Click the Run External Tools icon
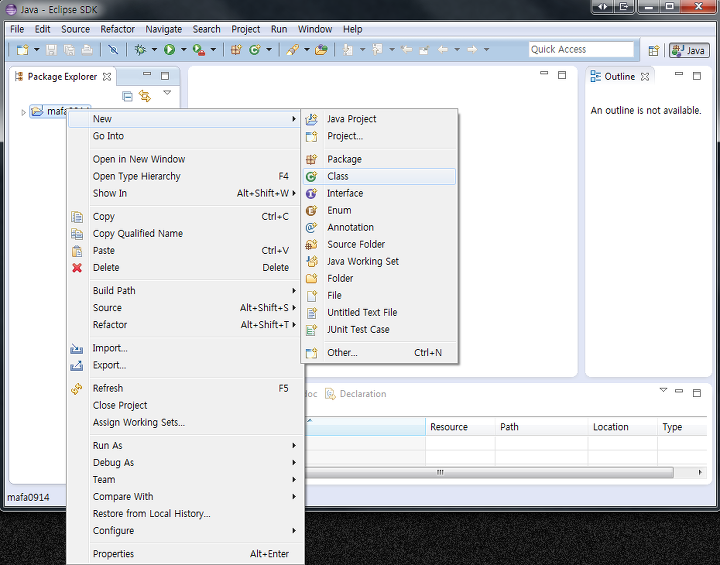 (198, 50)
